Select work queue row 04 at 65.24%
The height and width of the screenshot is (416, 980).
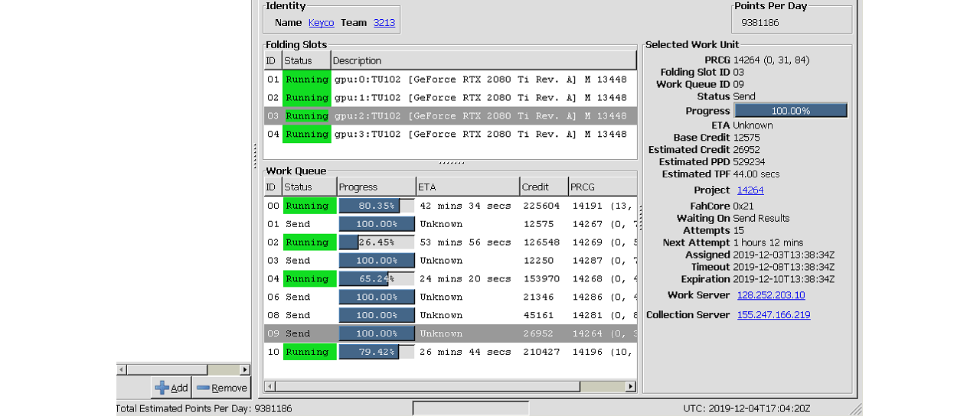(450, 279)
